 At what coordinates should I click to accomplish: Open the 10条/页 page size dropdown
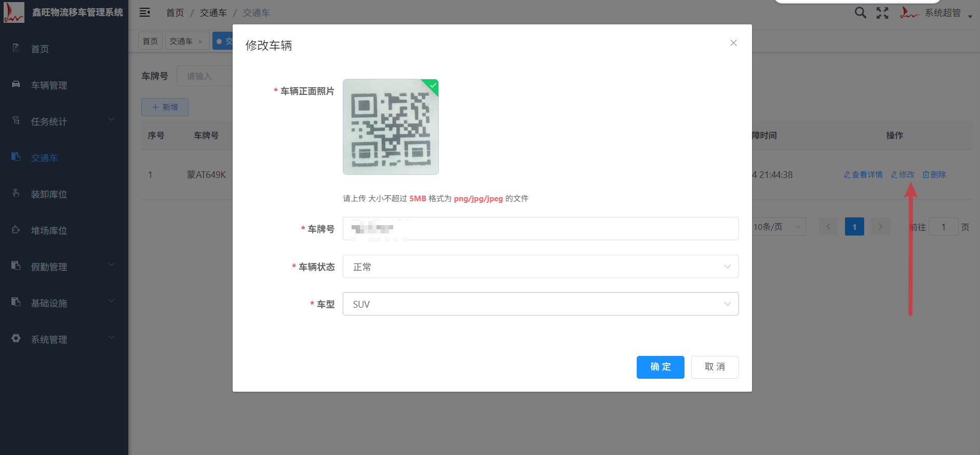pos(778,227)
